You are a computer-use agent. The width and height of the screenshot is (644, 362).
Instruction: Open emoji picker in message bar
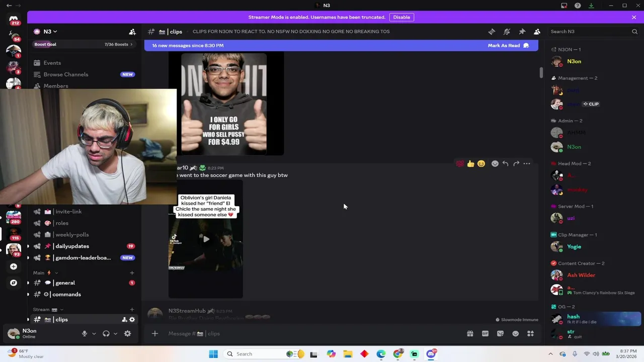515,333
